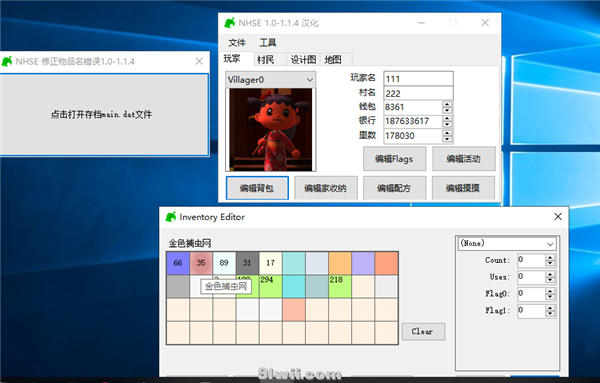600x383 pixels.
Task: Select the pink inventory slot showing 35
Action: (x=201, y=263)
